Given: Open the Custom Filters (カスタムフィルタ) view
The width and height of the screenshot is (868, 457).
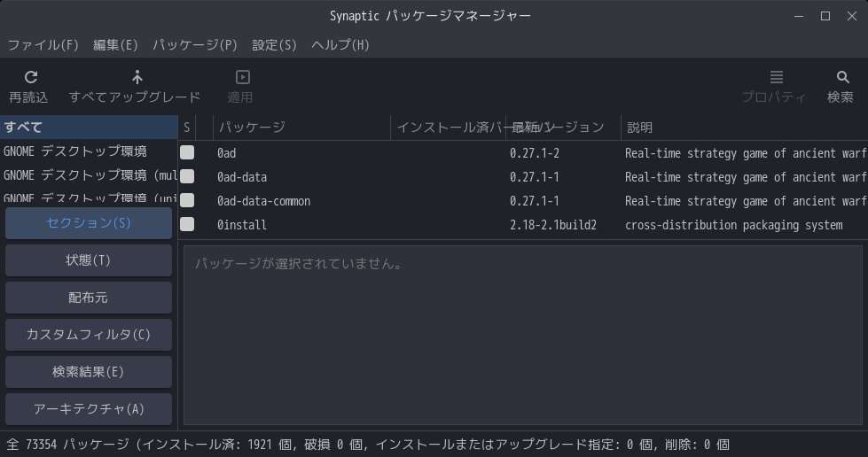Looking at the screenshot, I should coord(89,335).
